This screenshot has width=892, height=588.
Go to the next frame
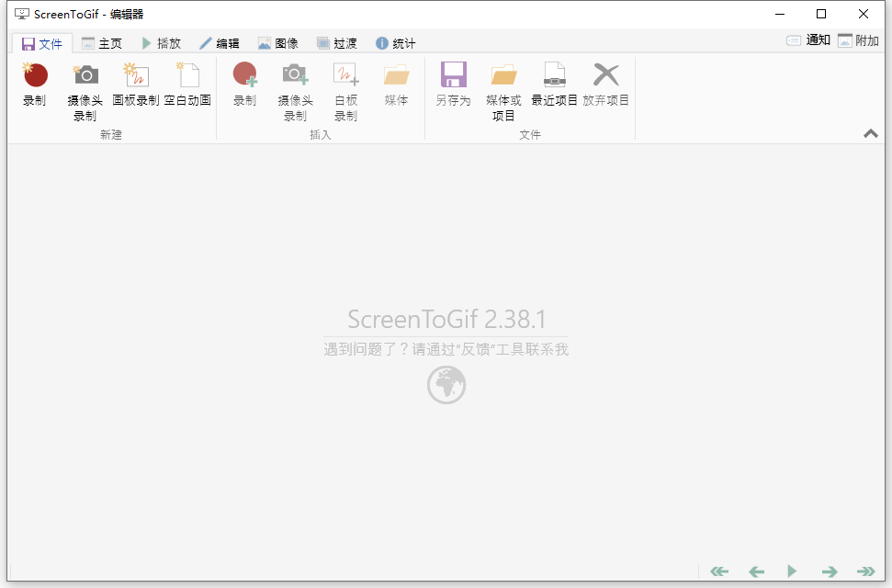point(830,571)
